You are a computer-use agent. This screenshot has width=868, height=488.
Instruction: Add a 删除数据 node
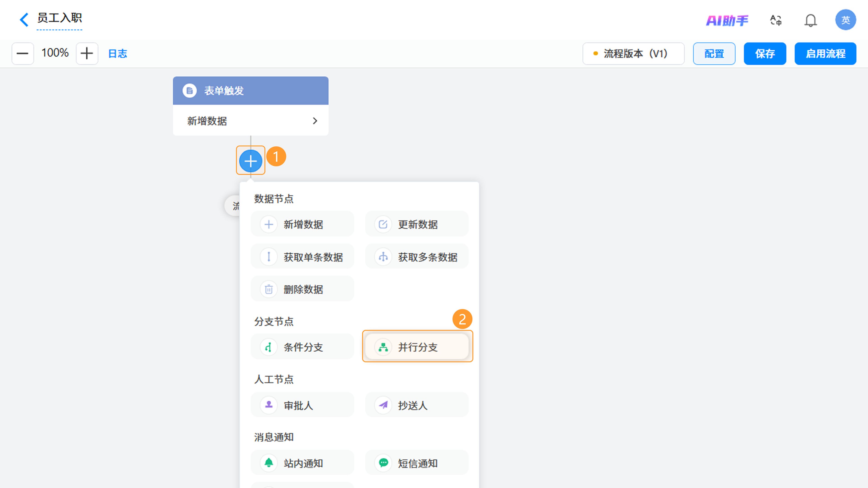302,289
